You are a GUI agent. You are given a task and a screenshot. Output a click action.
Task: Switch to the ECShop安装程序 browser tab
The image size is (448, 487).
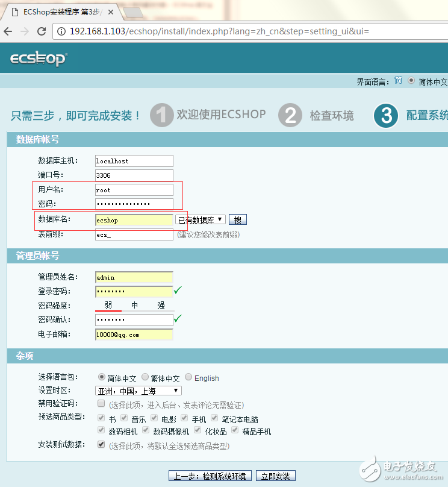tap(60, 11)
